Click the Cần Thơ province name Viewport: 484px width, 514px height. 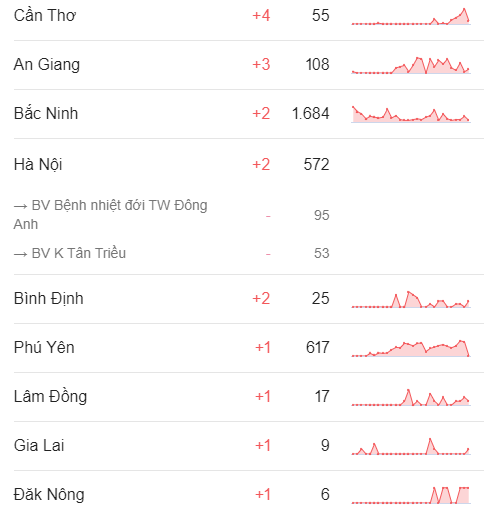click(x=45, y=16)
